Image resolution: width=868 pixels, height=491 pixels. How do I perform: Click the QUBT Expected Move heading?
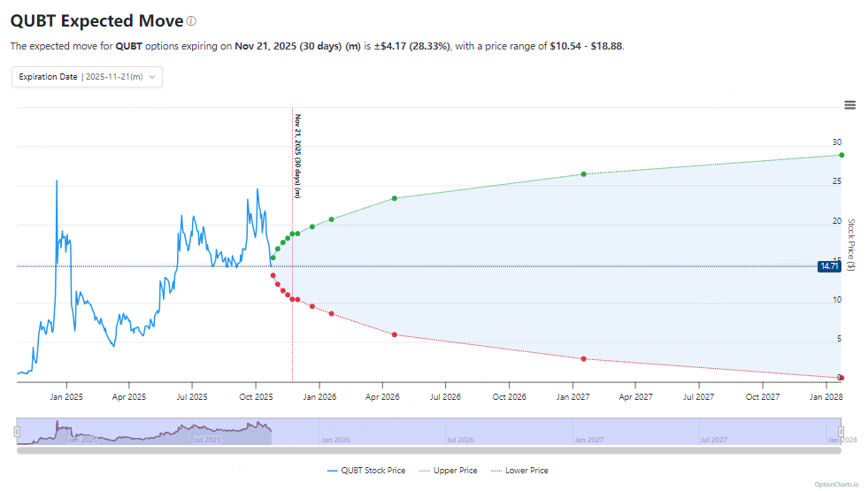click(96, 21)
